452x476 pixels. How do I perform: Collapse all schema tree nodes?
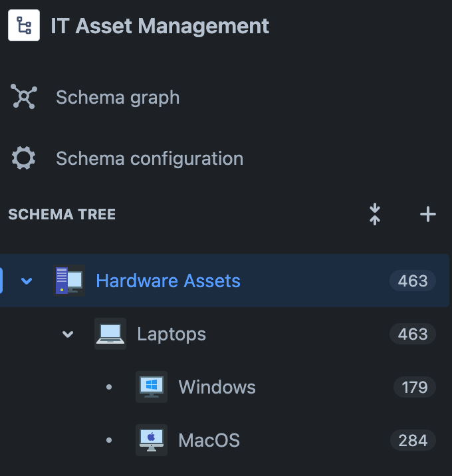(x=375, y=214)
